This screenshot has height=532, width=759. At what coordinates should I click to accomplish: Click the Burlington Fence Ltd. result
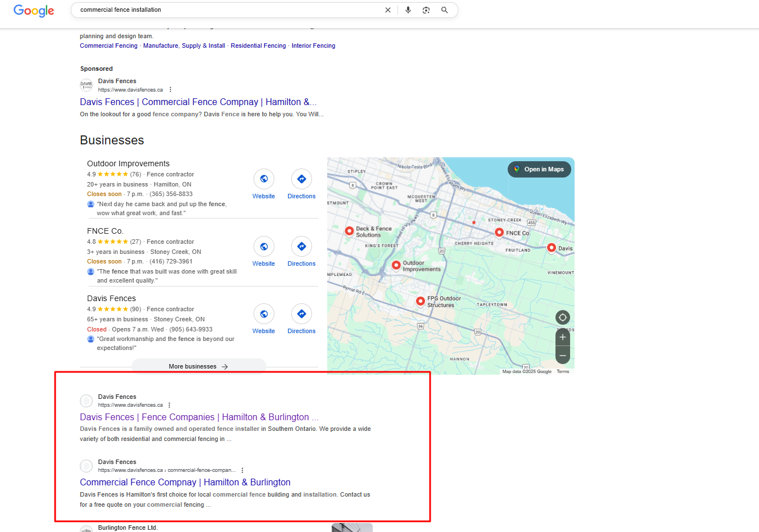tap(128, 528)
